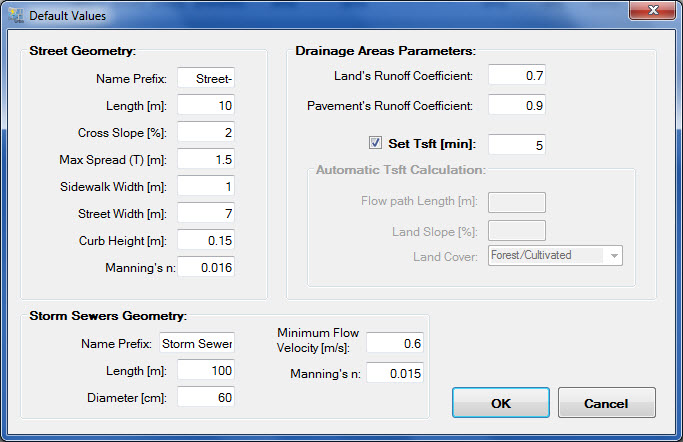Edit the Storm Sewer Name Prefix field
683x442 pixels.
197,344
